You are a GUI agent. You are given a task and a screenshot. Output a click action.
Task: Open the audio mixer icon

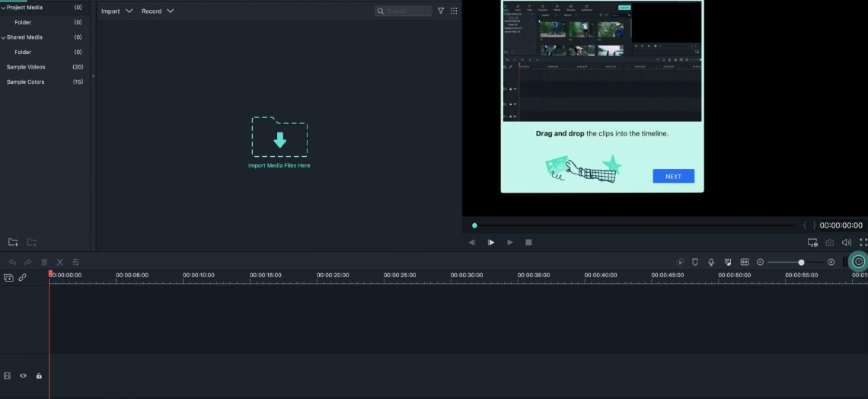[x=728, y=262]
